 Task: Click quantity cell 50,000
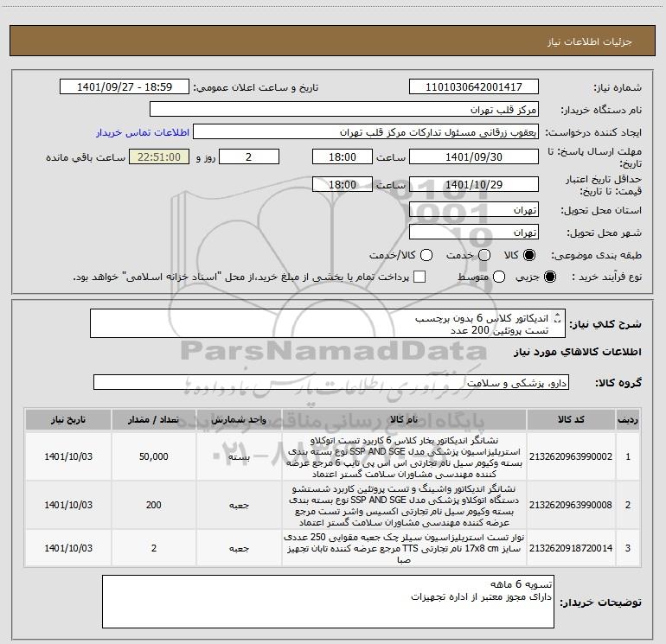coord(154,456)
